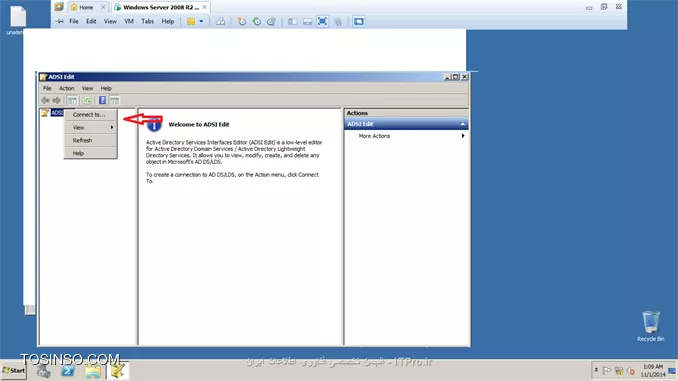The height and width of the screenshot is (381, 678).
Task: Click the Take Snapshot icon
Action: point(242,21)
